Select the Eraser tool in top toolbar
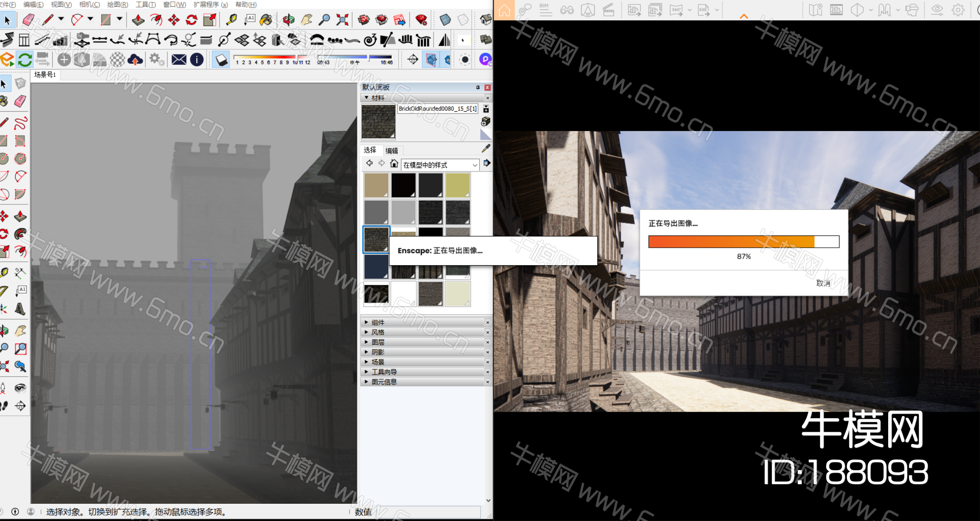This screenshot has width=980, height=521. click(x=28, y=20)
